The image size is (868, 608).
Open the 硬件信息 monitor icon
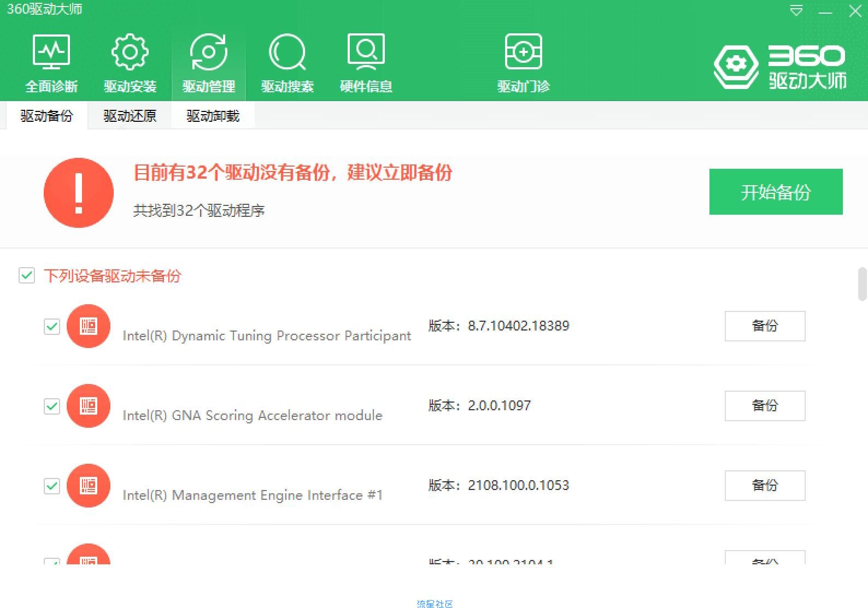(x=366, y=52)
